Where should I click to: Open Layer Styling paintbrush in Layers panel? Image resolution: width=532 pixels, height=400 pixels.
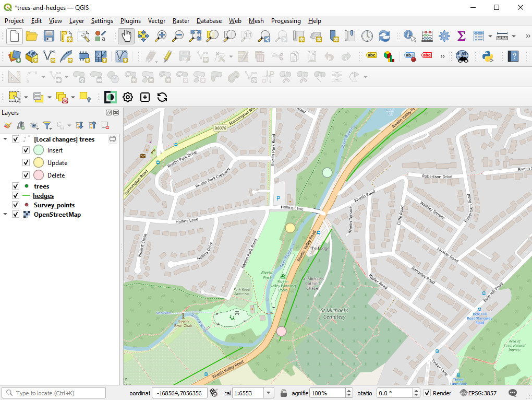coord(7,126)
